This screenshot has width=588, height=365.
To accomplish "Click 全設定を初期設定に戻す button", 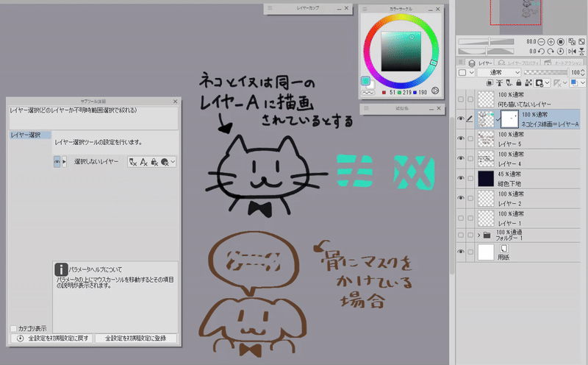I will point(52,339).
